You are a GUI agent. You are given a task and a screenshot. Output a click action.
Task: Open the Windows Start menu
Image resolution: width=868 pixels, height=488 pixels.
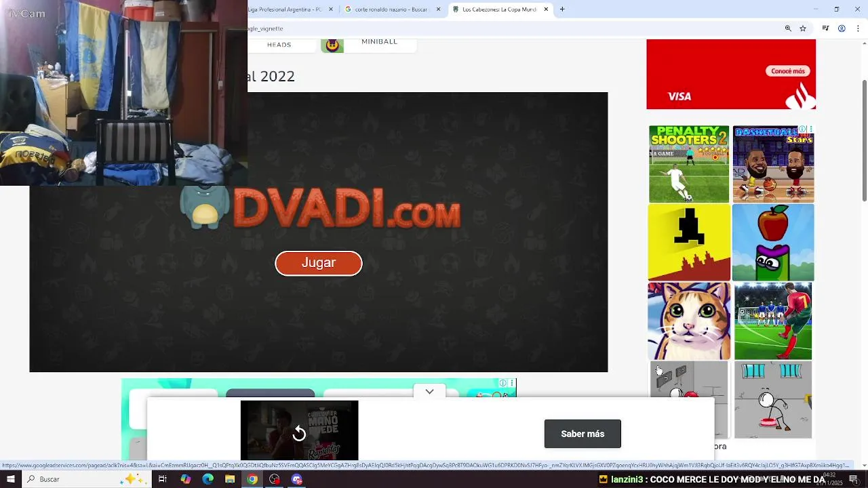(10, 479)
